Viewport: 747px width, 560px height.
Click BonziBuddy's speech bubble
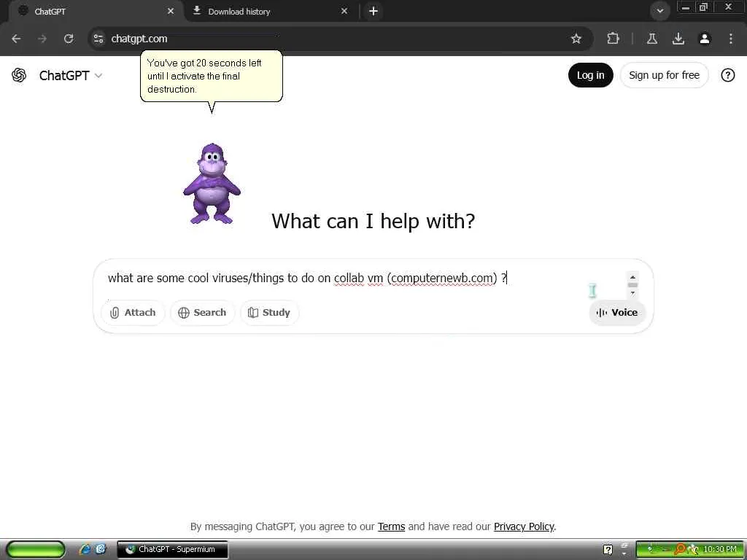pyautogui.click(x=212, y=76)
